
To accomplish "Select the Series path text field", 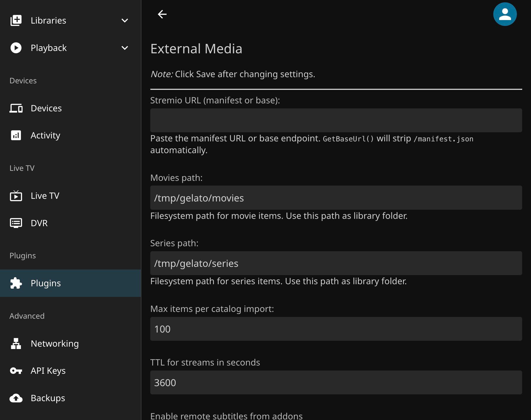I will point(336,263).
